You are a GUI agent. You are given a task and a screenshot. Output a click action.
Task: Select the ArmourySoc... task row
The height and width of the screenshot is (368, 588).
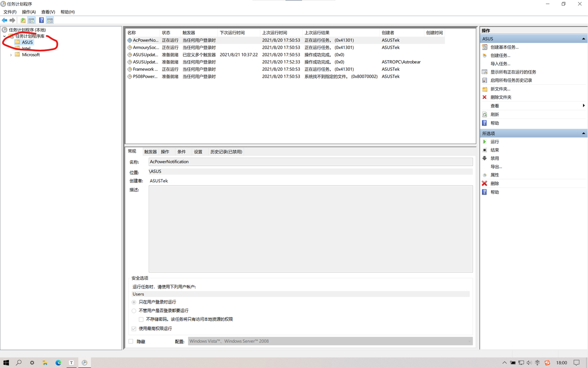(285, 47)
